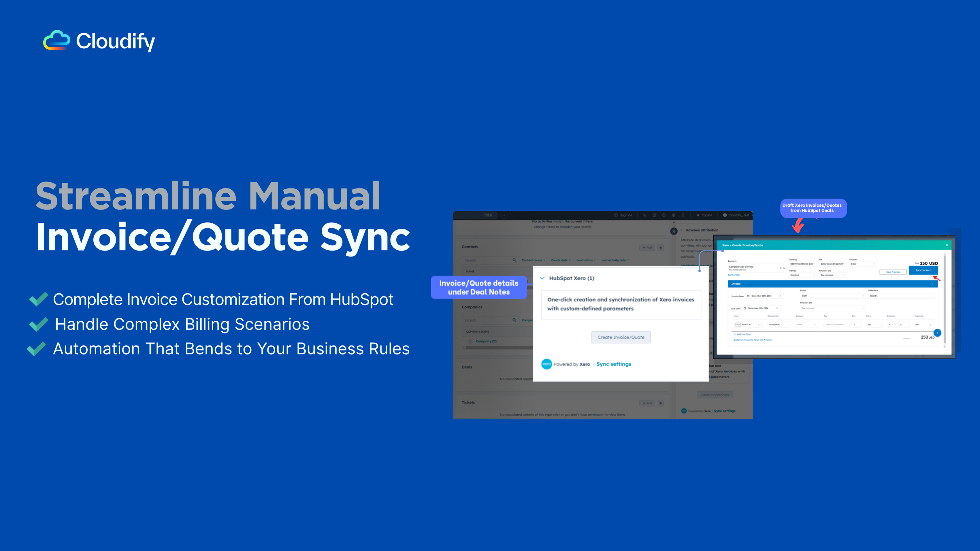This screenshot has height=551, width=980.
Task: Click the Add Line Item link
Action: (x=742, y=334)
